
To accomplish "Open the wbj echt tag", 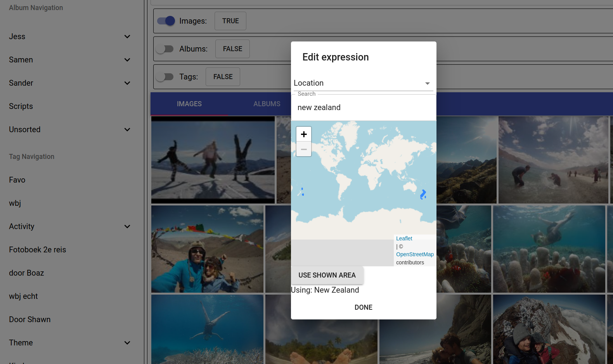I will 23,296.
